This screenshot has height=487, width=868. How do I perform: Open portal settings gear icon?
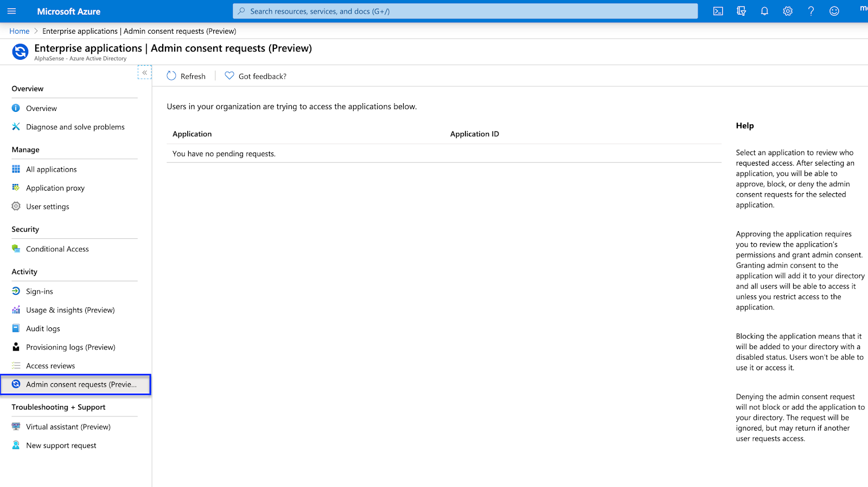pyautogui.click(x=788, y=11)
